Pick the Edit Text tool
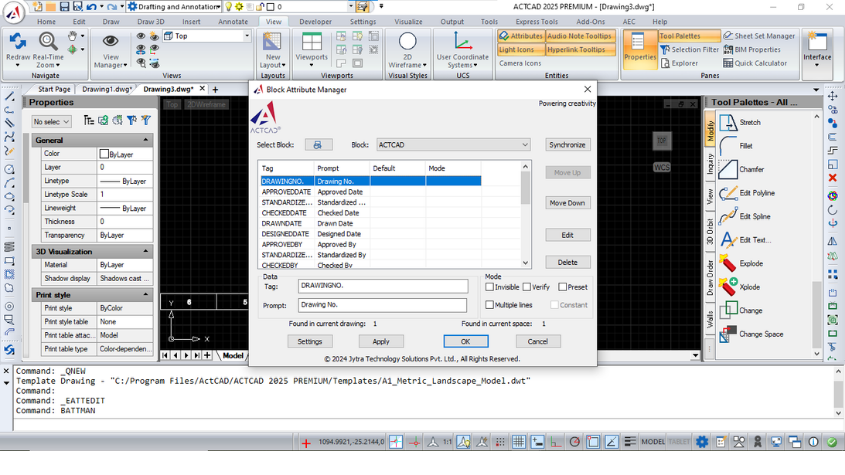The width and height of the screenshot is (845, 475). pos(745,240)
